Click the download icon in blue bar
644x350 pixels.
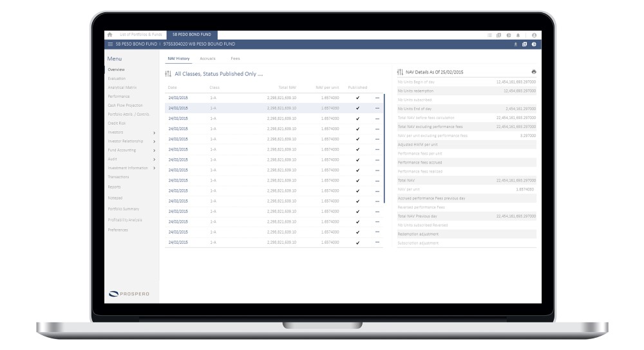[x=515, y=44]
